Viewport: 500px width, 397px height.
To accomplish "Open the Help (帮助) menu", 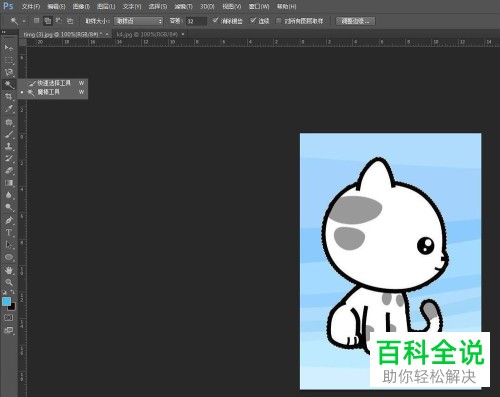I will [x=286, y=6].
